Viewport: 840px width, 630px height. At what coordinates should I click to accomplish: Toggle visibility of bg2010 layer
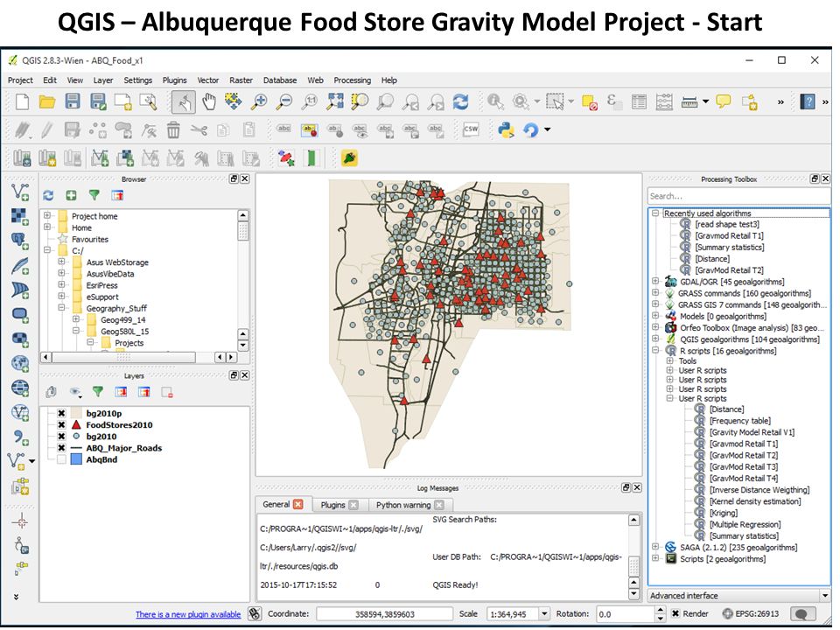pyautogui.click(x=61, y=437)
